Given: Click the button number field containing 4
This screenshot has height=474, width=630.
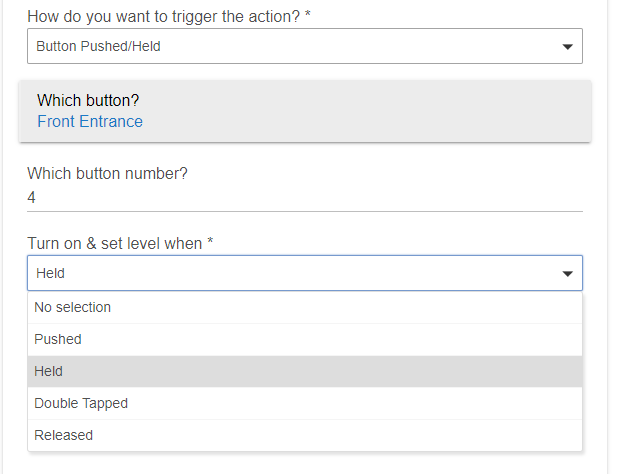Looking at the screenshot, I should 300,198.
